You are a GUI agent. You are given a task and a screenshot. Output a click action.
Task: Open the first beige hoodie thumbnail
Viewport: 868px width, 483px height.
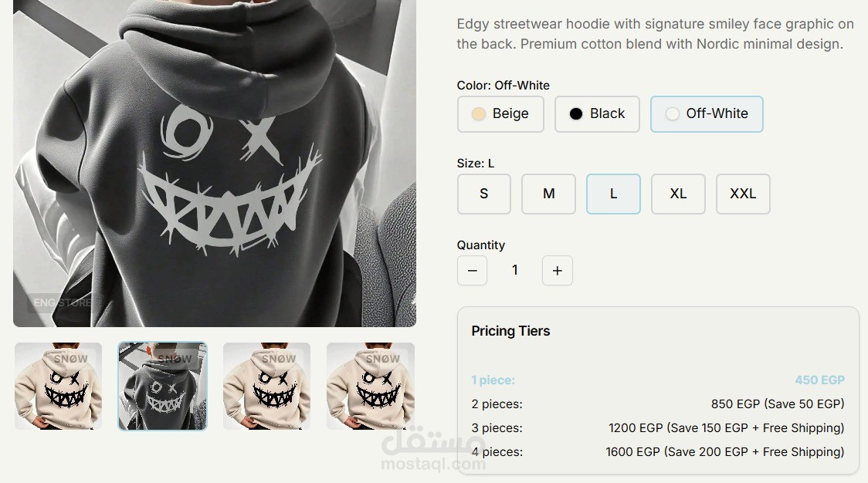click(58, 387)
